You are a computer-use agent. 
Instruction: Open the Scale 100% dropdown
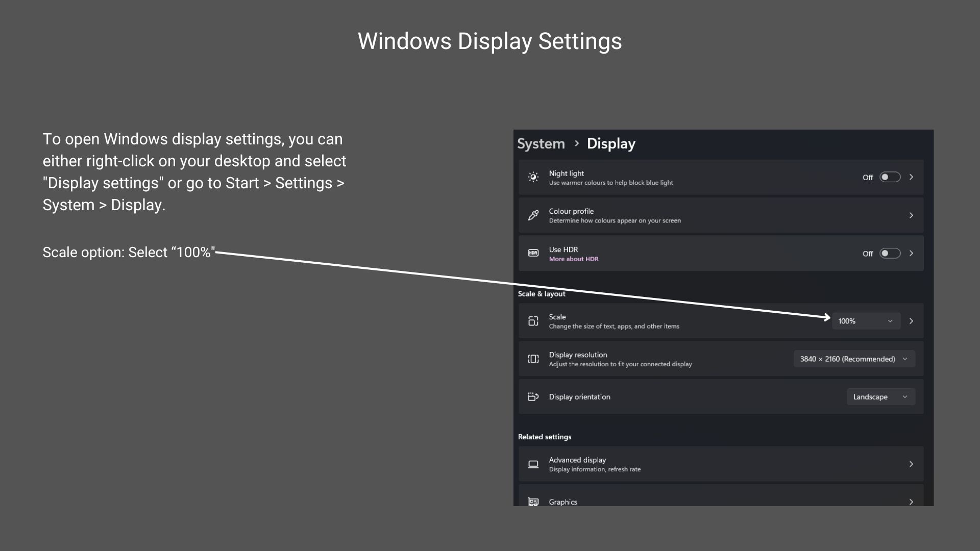pos(866,321)
